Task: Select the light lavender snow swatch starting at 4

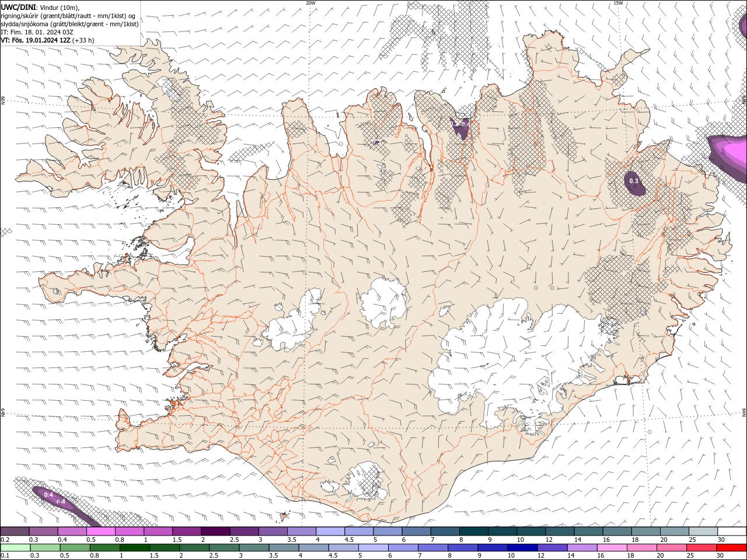Action: point(330,531)
